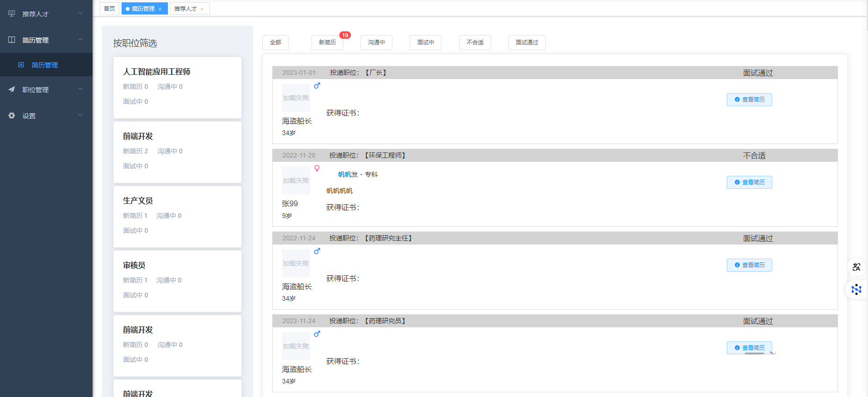Click the 不合适 status on 环保工程师 row
This screenshot has width=868, height=397.
pos(754,156)
